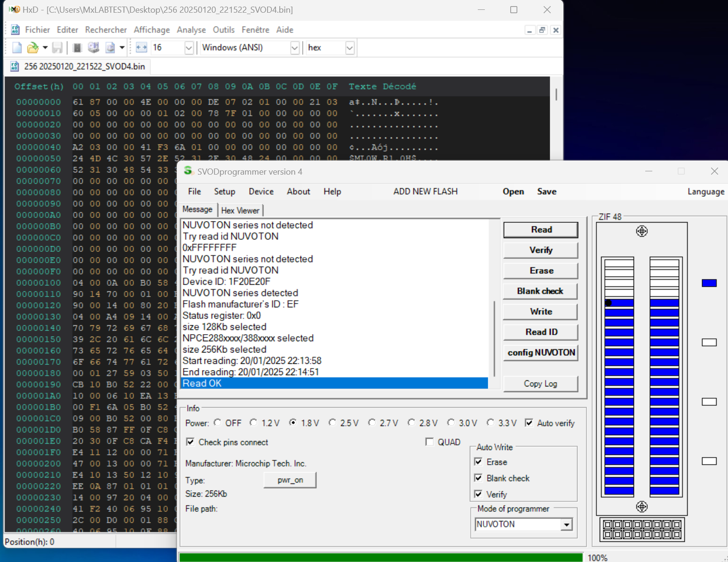Open the Mode of programmer NUVOTON dropdown
The image size is (728, 562).
pos(567,524)
